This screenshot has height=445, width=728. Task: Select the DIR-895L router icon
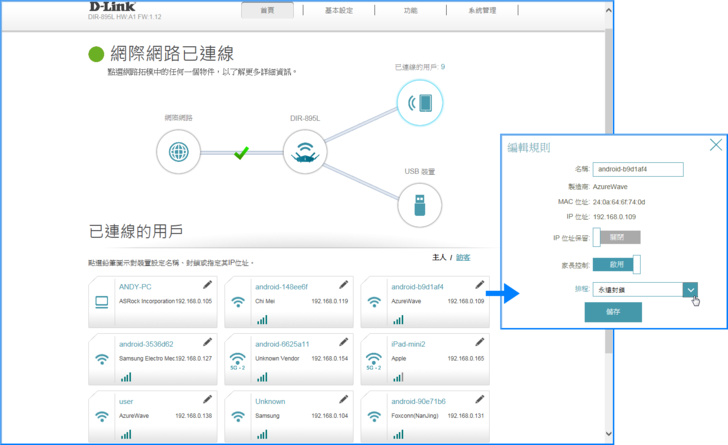305,153
